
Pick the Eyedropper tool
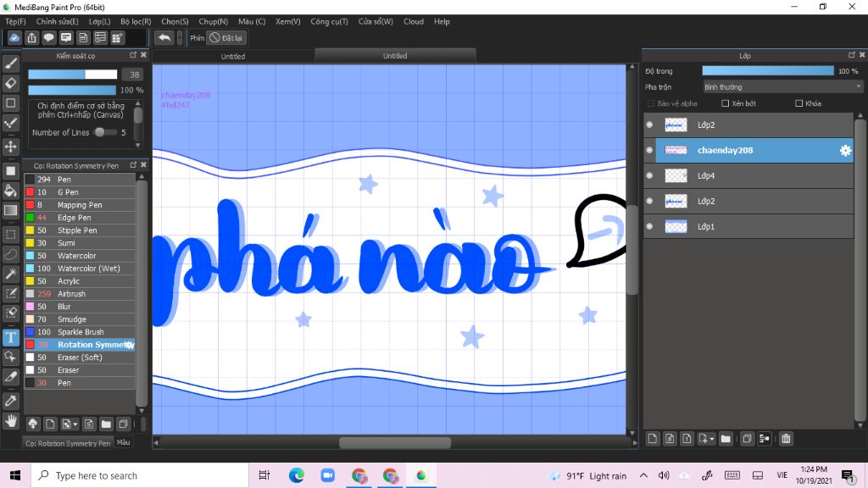pos(10,401)
